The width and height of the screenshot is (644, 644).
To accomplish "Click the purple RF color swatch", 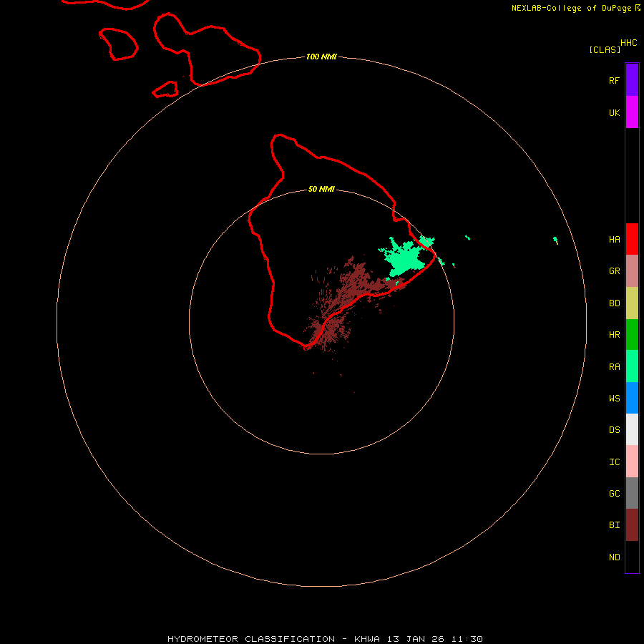I will (632, 80).
